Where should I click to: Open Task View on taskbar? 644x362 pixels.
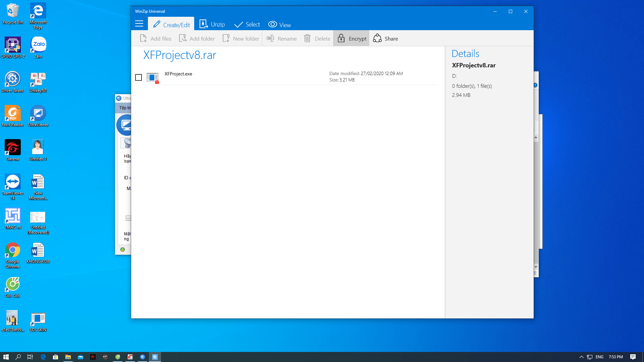(x=30, y=357)
